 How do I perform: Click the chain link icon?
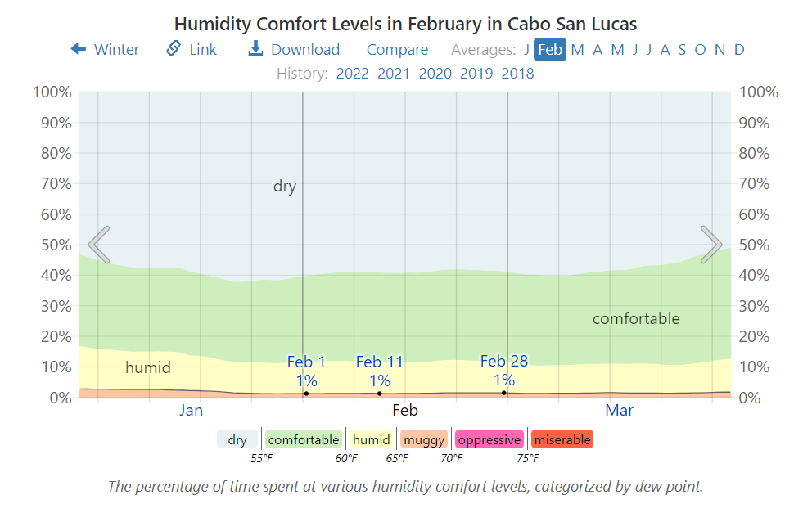pyautogui.click(x=174, y=49)
